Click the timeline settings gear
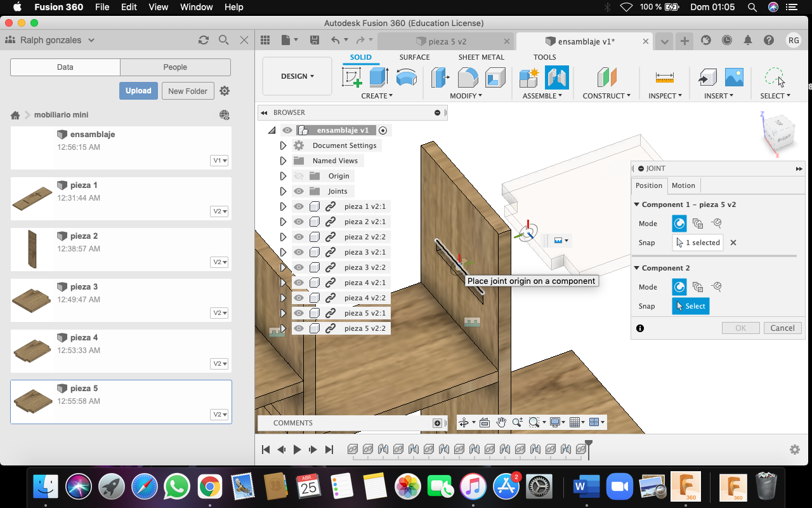The image size is (812, 508). [795, 450]
